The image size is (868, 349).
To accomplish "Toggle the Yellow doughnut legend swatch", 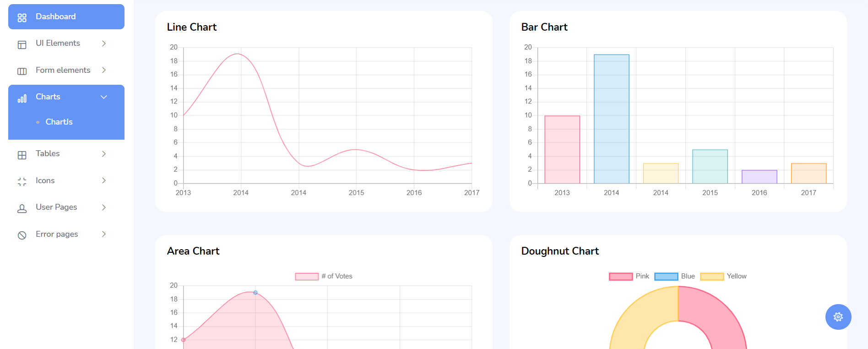I will point(712,277).
